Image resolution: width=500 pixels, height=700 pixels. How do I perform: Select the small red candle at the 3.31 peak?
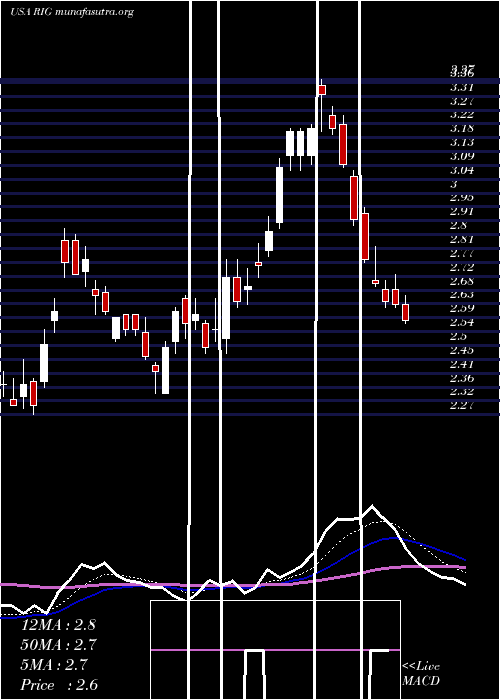pyautogui.click(x=322, y=90)
